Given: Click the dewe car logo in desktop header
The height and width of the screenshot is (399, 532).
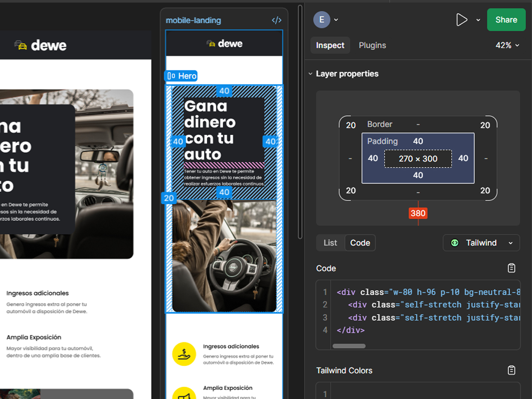Looking at the screenshot, I should click(40, 45).
